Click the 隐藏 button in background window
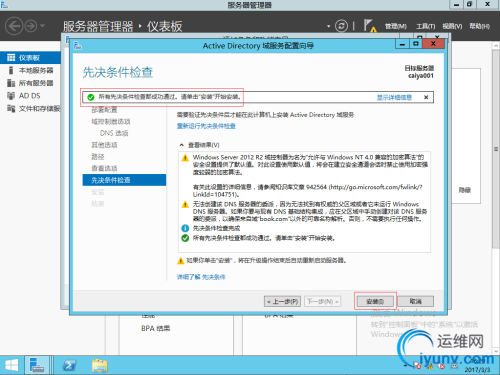This screenshot has height=375, width=500. (x=465, y=190)
